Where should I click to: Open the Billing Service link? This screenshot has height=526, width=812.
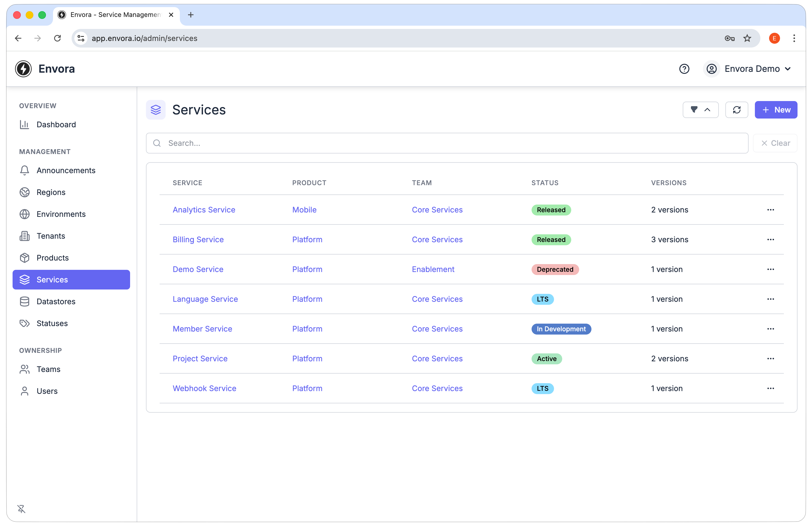198,239
